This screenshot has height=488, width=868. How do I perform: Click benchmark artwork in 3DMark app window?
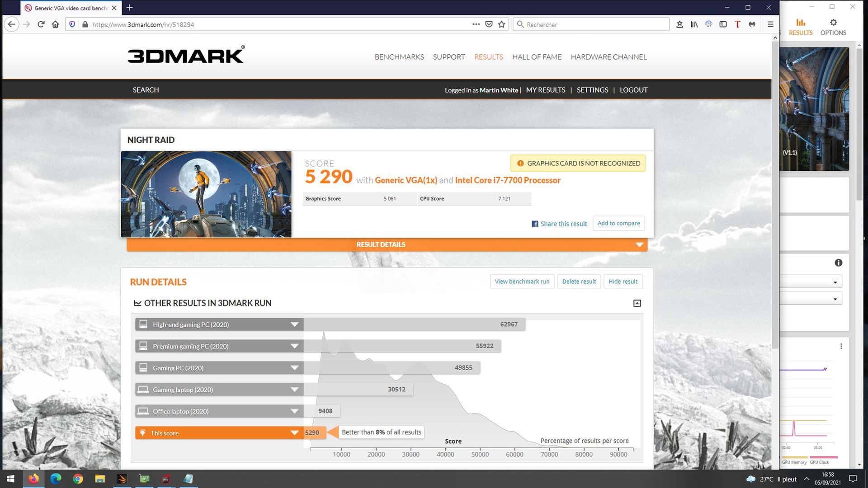pos(815,109)
